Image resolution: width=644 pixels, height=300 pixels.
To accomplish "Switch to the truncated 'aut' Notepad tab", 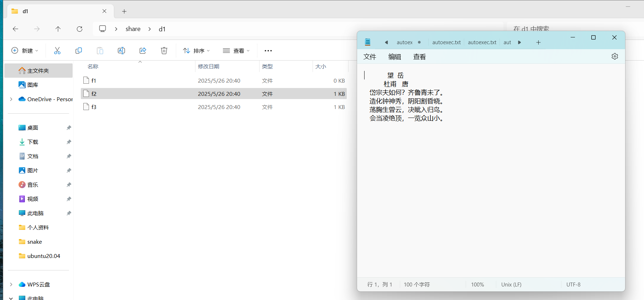I will 507,42.
